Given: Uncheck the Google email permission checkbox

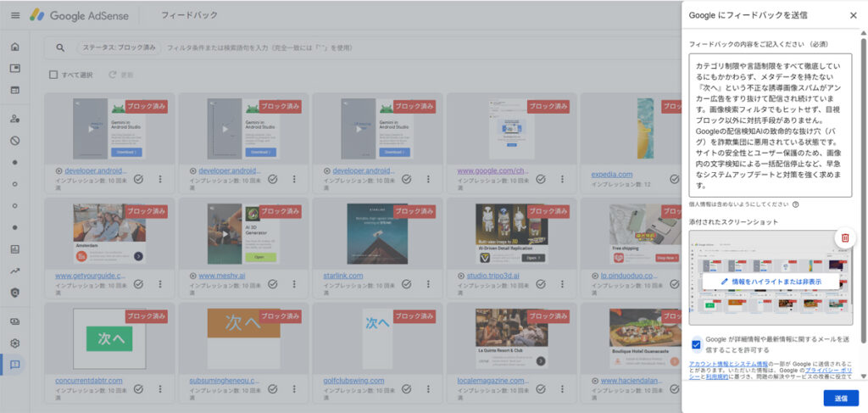Looking at the screenshot, I should click(x=696, y=344).
